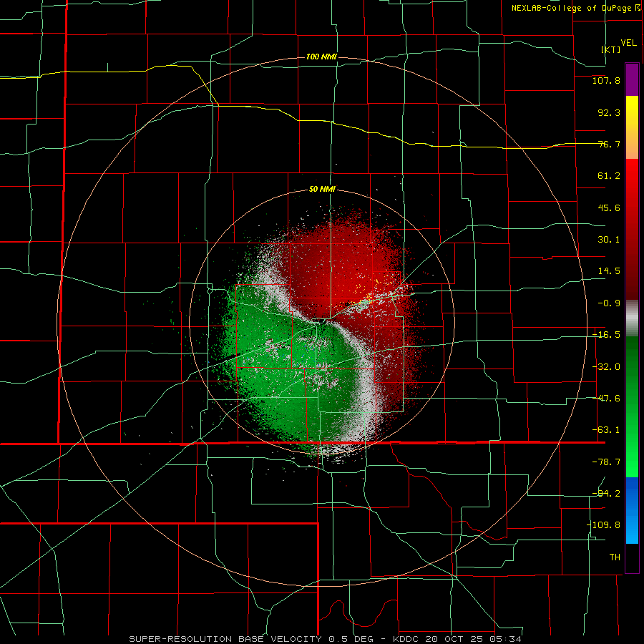
Task: Click the -78.7 velocity legend value
Action: tap(606, 462)
